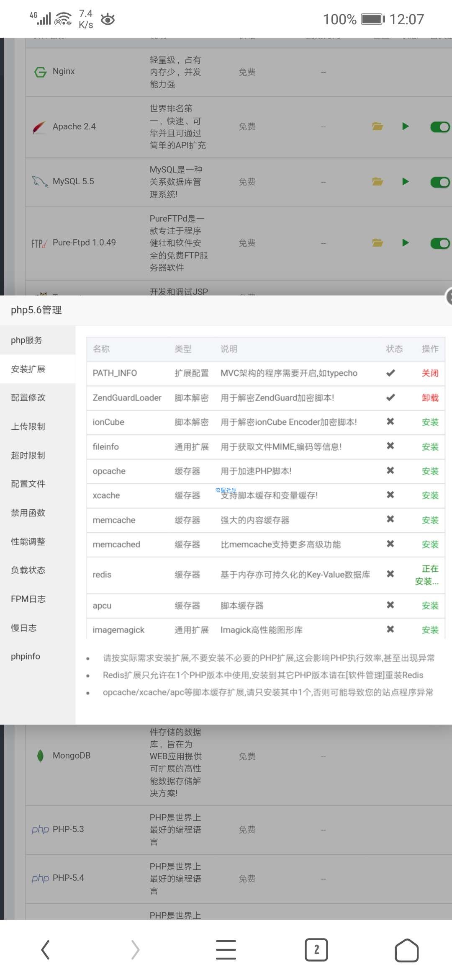Click the PHP-5.3 software name
Viewport: 452px width, 980px height.
click(x=68, y=829)
